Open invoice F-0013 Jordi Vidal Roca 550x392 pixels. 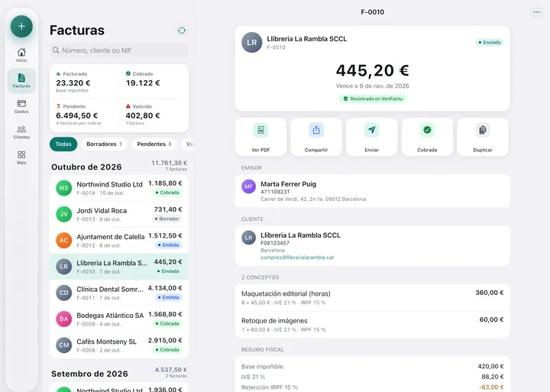tap(119, 214)
